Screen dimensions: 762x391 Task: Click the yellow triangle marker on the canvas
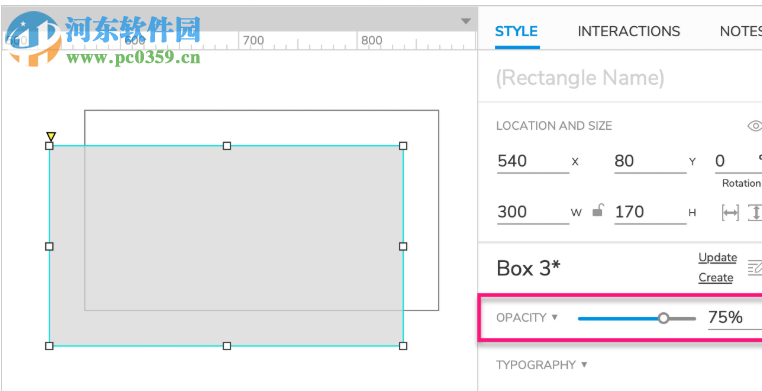point(51,136)
